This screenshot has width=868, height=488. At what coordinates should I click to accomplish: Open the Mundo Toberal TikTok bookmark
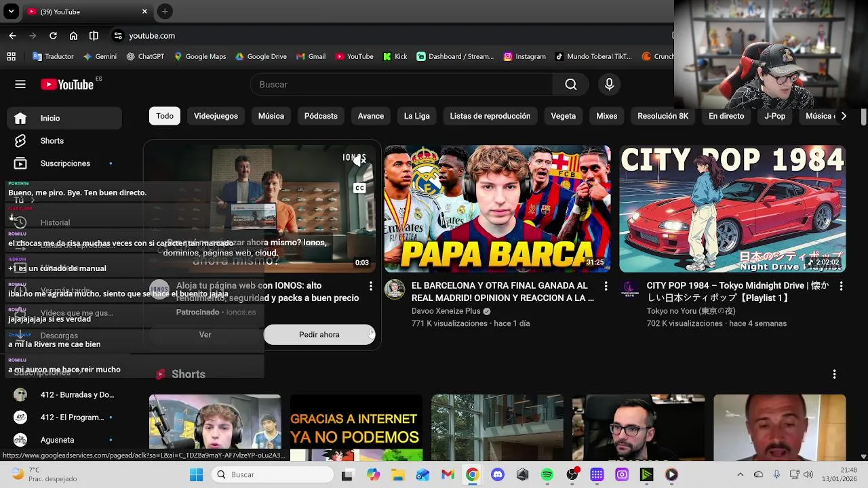pos(593,56)
